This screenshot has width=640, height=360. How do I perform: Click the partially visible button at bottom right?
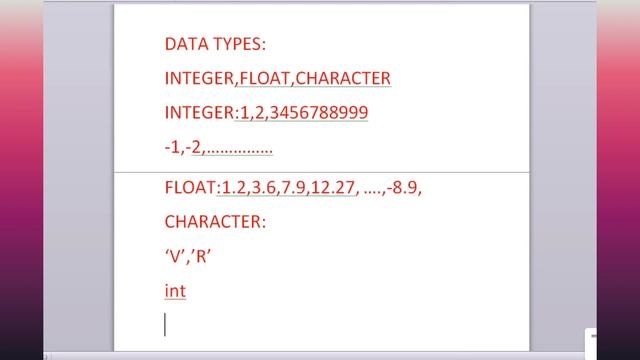(x=591, y=343)
